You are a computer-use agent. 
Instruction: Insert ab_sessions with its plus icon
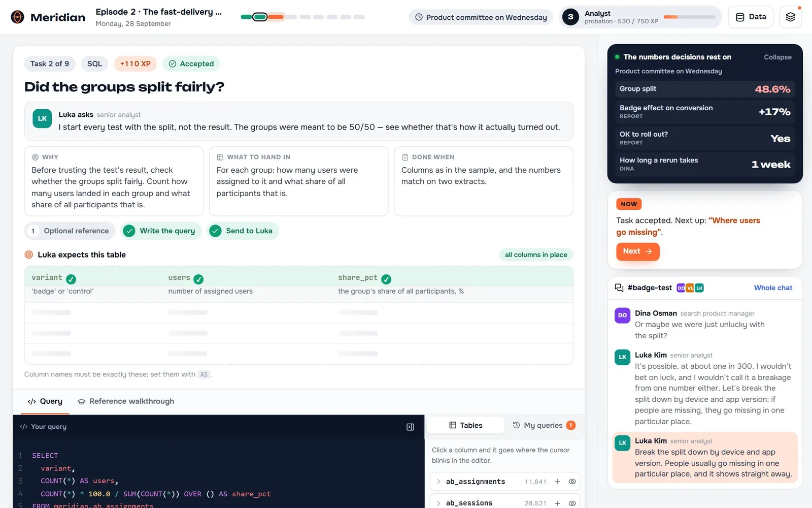click(557, 503)
